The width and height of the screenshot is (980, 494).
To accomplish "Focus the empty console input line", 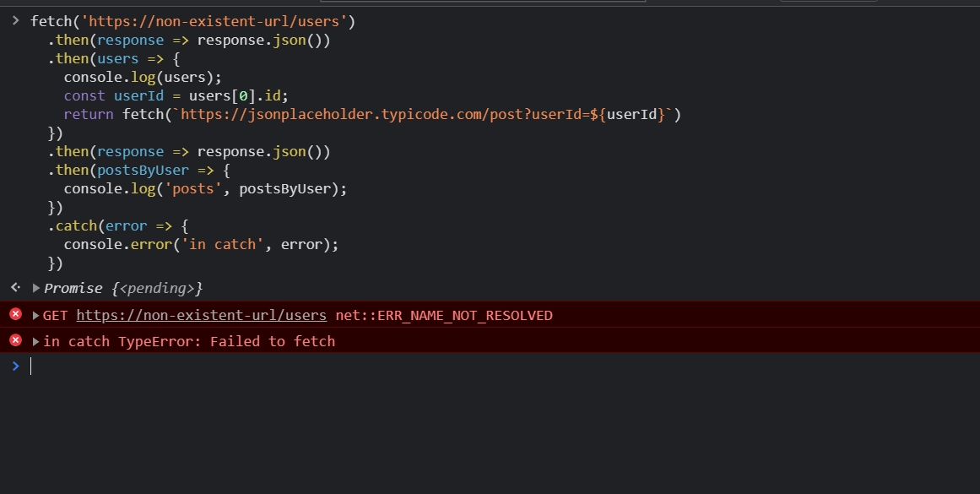I will (x=422, y=366).
